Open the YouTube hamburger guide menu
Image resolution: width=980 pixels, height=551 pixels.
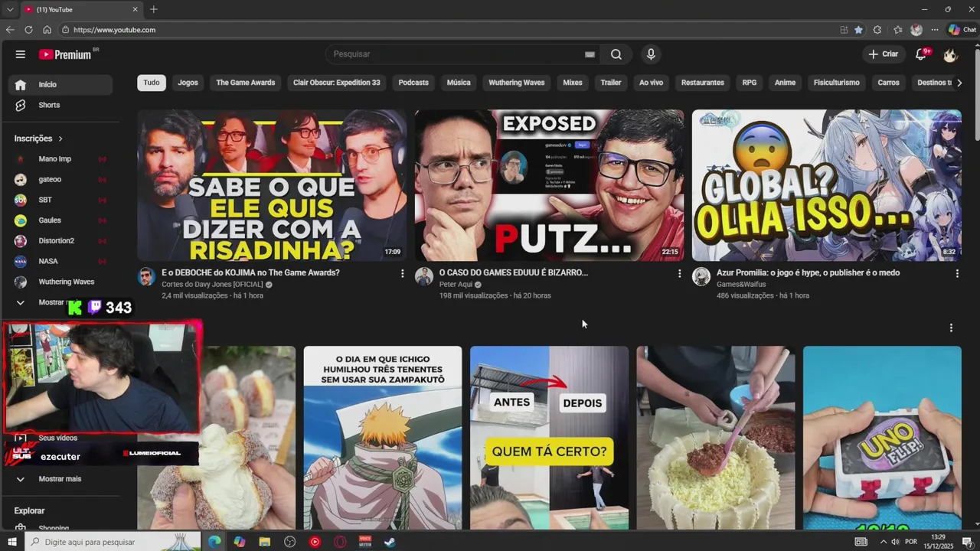(21, 54)
